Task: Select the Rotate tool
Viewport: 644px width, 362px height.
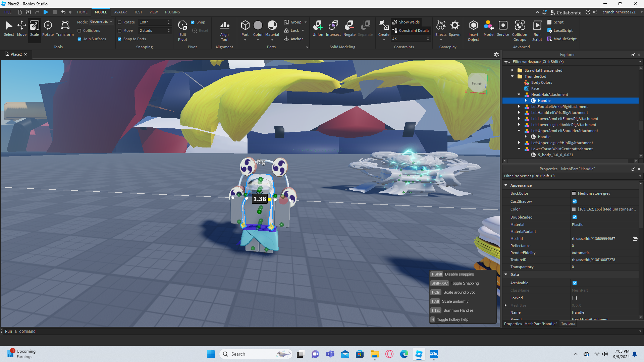Action: click(x=48, y=28)
